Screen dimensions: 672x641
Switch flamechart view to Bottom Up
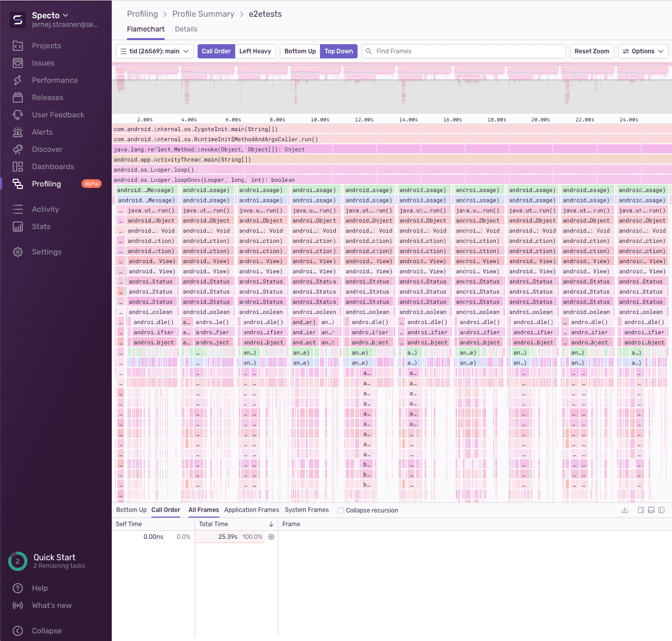click(x=300, y=51)
